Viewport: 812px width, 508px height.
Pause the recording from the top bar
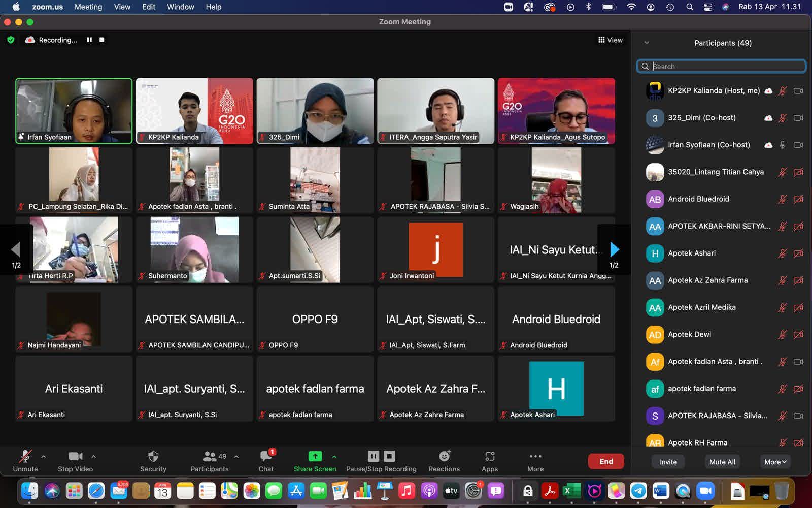tap(89, 40)
